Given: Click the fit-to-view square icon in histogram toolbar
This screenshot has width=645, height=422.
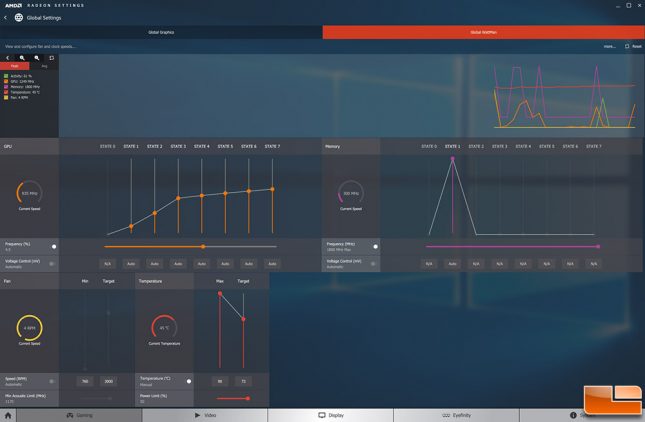Looking at the screenshot, I should pyautogui.click(x=51, y=58).
